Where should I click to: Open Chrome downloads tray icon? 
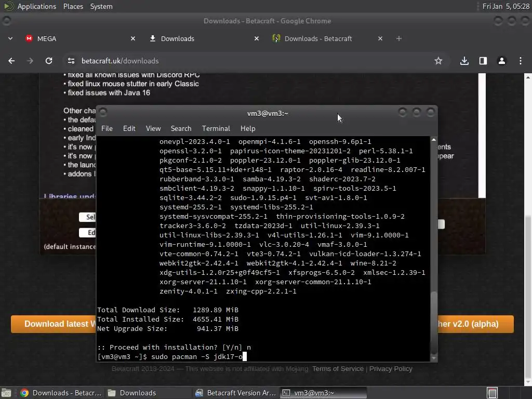point(464,61)
